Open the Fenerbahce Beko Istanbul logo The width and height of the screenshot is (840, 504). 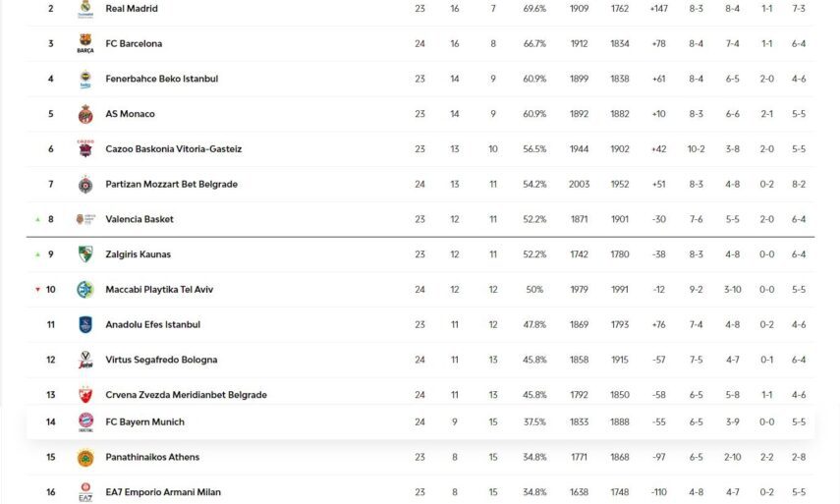tap(85, 80)
